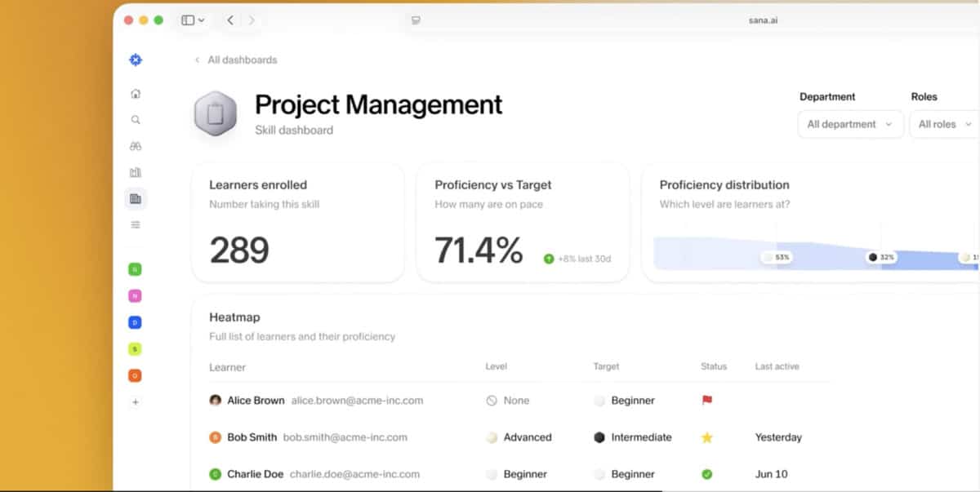This screenshot has height=492, width=980.
Task: Open the Learners enrolled card
Action: point(297,222)
